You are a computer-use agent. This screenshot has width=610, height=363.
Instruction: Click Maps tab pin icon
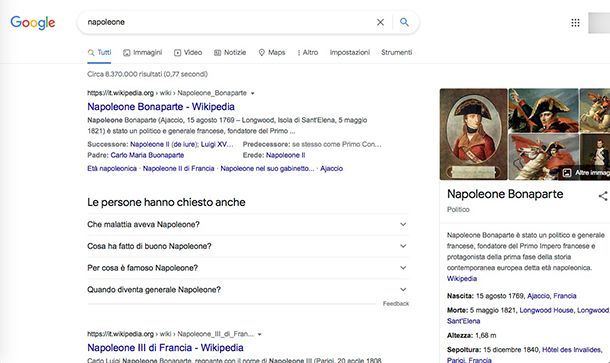[262, 53]
